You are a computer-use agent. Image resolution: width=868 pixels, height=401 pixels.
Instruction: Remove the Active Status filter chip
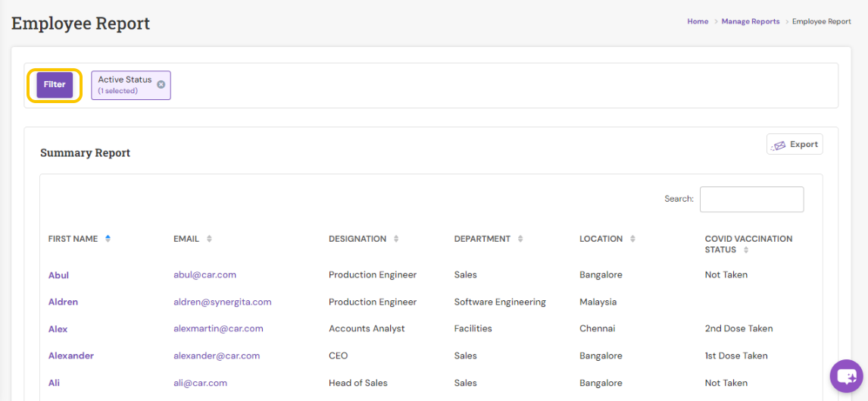click(x=161, y=85)
